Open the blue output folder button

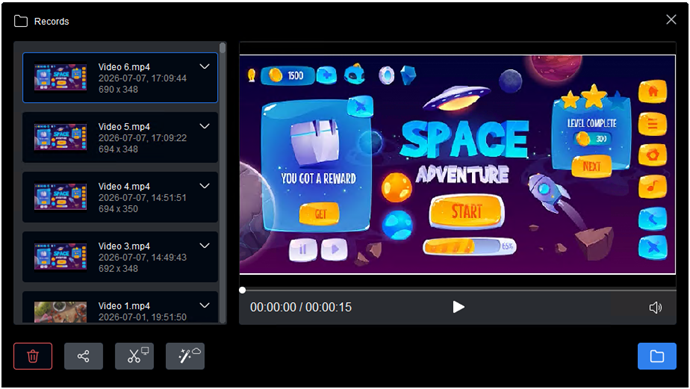tap(657, 356)
